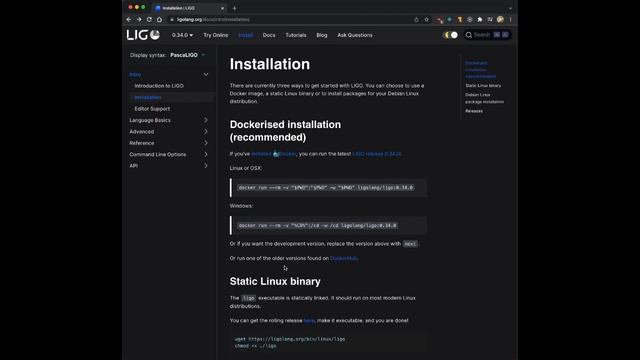This screenshot has height=360, width=640.
Task: Open the PascaLIGO display syntax dropdown
Action: pos(188,55)
